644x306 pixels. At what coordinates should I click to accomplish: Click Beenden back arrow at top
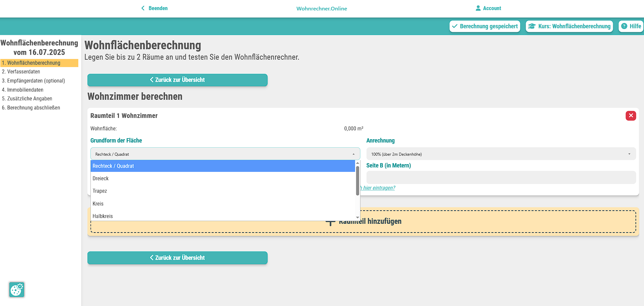[143, 8]
